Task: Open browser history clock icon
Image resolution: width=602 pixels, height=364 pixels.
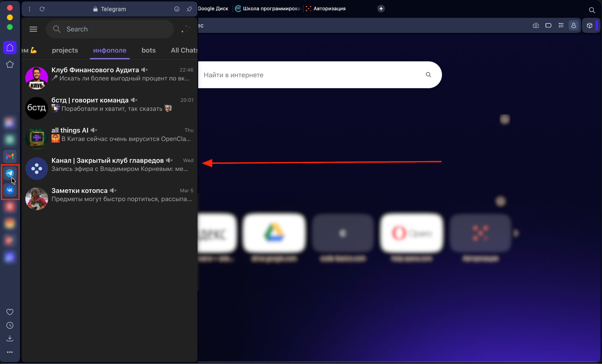Action: pyautogui.click(x=10, y=325)
